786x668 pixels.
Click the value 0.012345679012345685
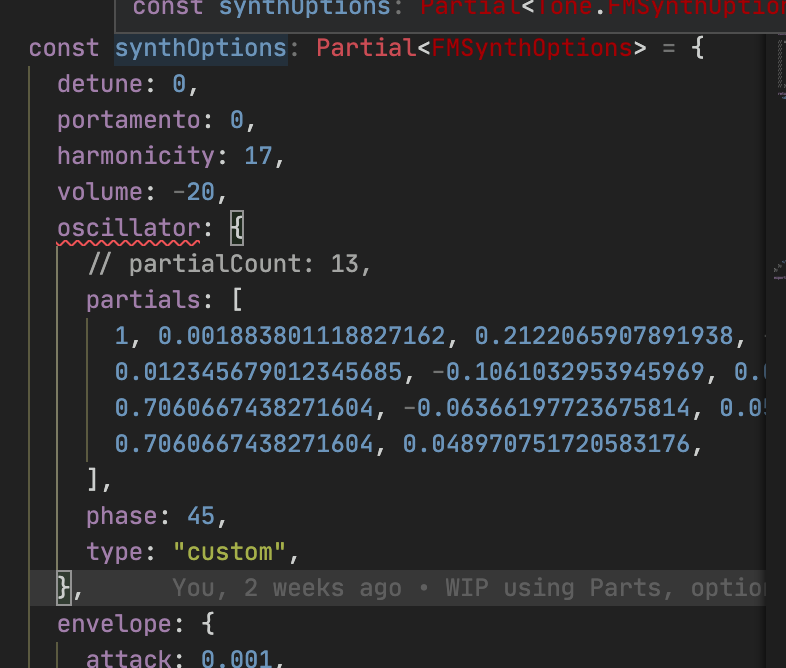click(258, 372)
